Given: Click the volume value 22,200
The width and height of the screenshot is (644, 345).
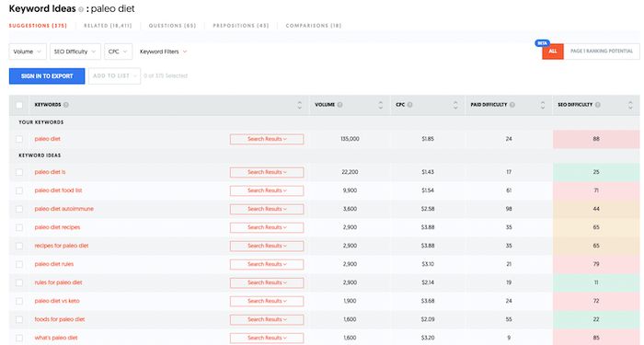Looking at the screenshot, I should pyautogui.click(x=350, y=172).
